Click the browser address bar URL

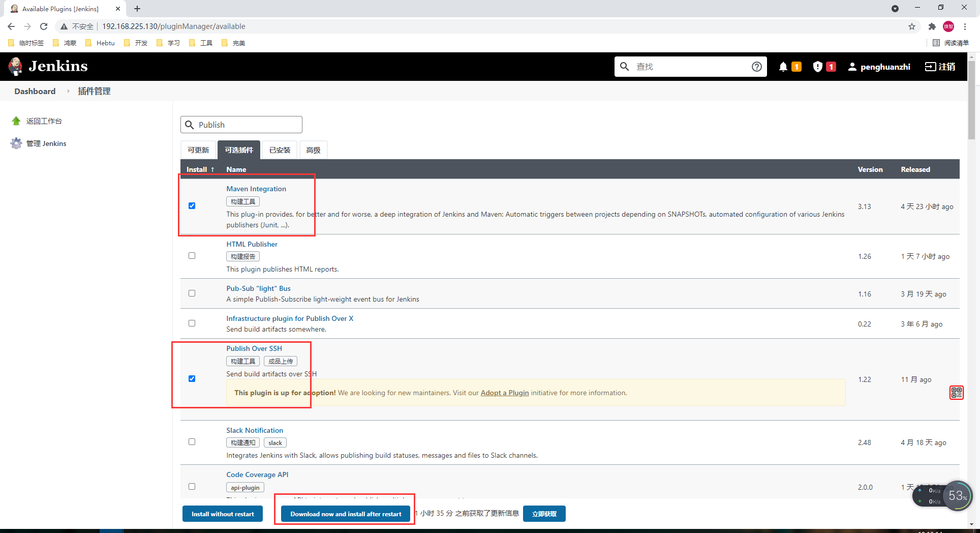[174, 26]
